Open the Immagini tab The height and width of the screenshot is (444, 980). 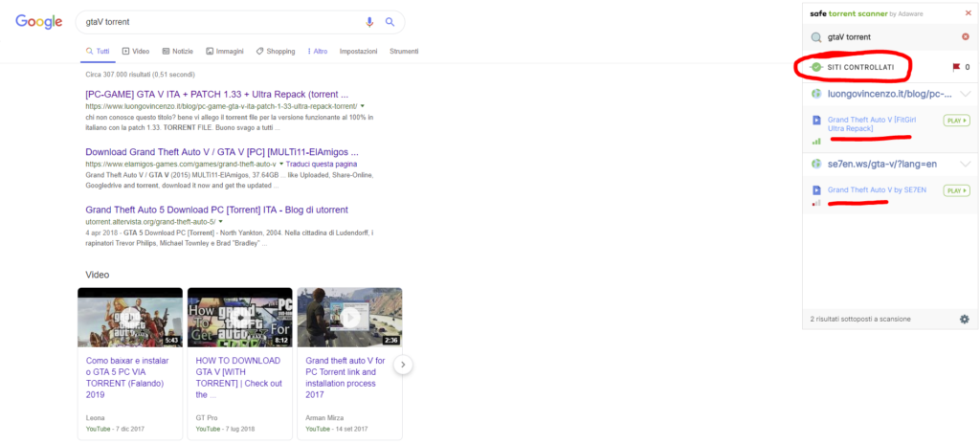225,52
